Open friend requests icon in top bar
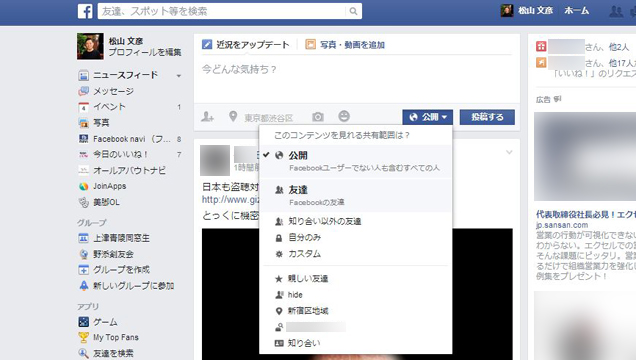 [x=616, y=11]
